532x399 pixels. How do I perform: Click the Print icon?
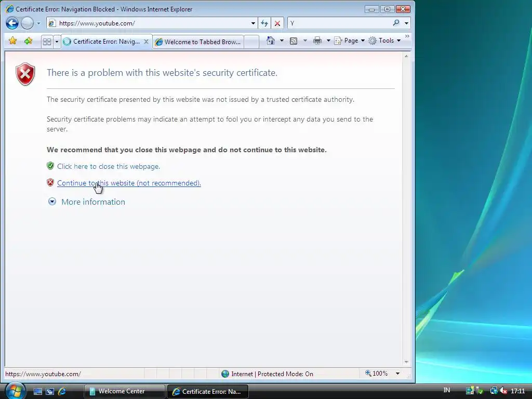317,41
